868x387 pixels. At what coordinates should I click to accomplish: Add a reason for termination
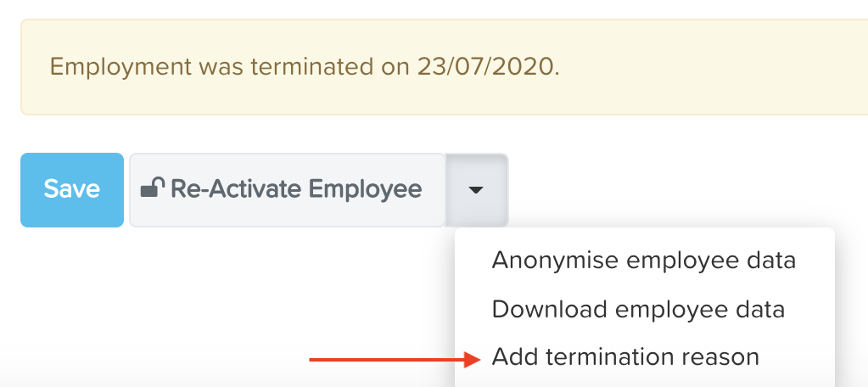pyautogui.click(x=625, y=357)
